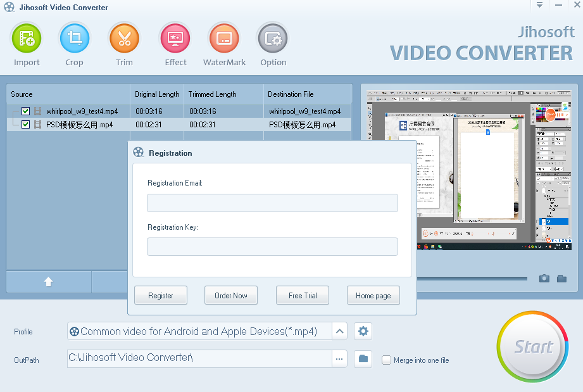The height and width of the screenshot is (392, 583).
Task: Browse output path with ellipsis button
Action: 339,359
